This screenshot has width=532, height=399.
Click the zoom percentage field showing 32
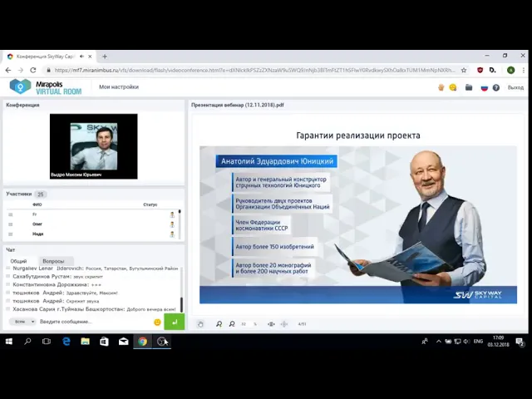point(244,324)
